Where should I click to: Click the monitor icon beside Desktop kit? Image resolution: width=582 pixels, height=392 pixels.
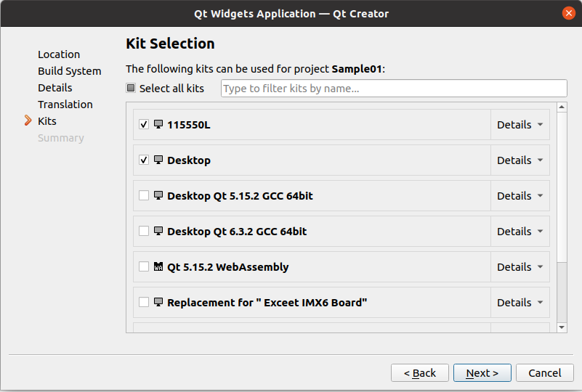(x=158, y=160)
